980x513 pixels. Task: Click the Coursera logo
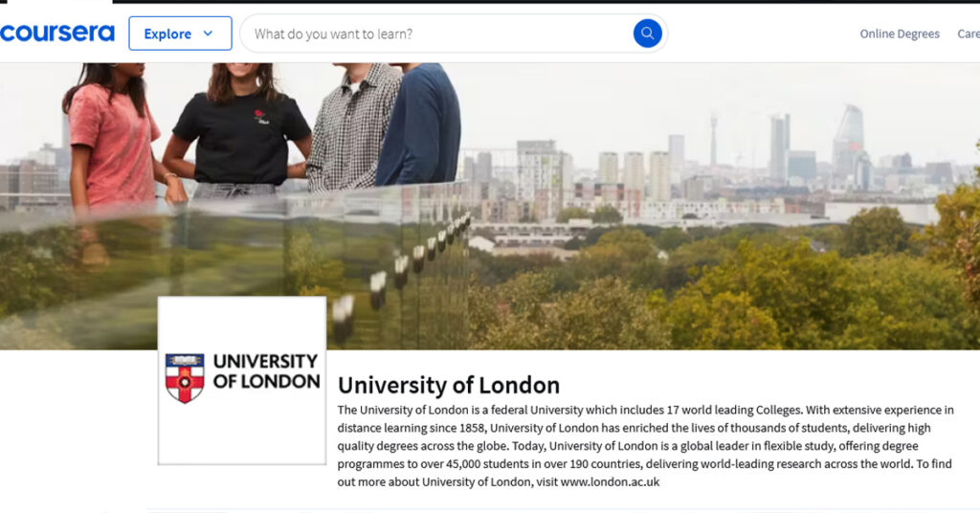point(56,33)
